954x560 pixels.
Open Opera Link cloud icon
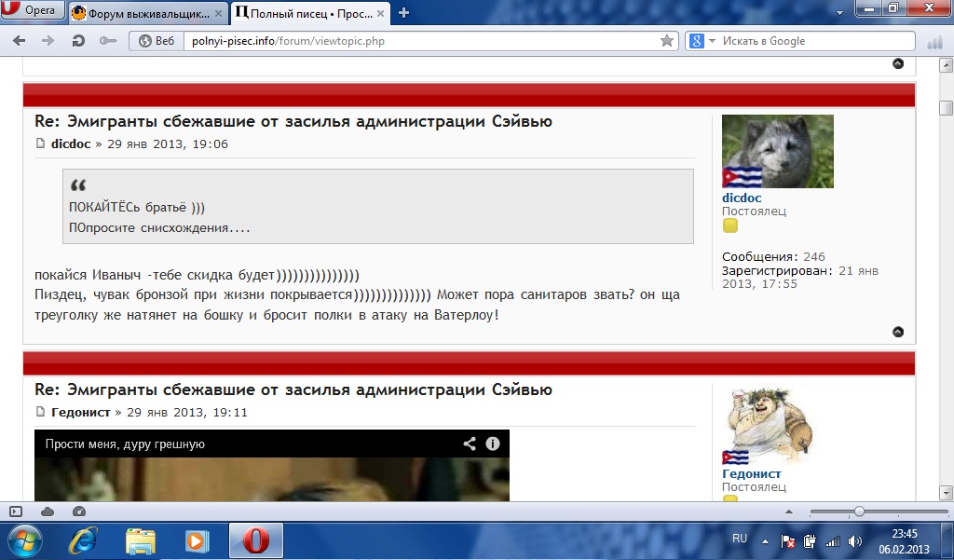tap(48, 512)
